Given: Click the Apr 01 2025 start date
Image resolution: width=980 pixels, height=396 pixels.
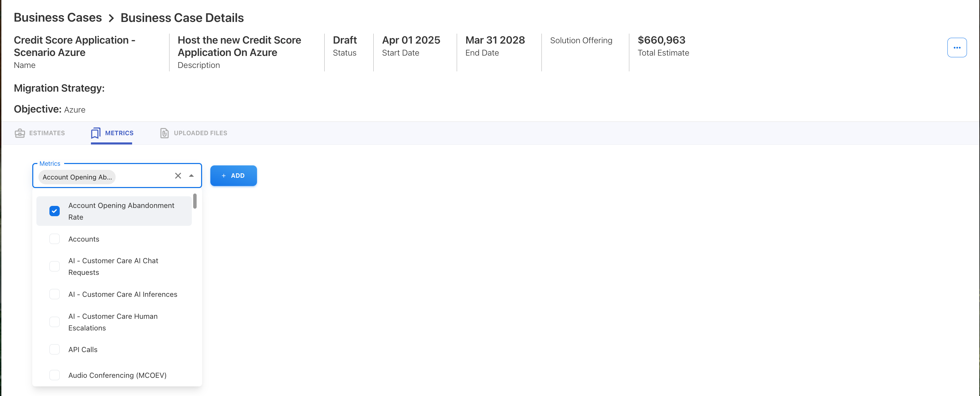Looking at the screenshot, I should pos(411,40).
